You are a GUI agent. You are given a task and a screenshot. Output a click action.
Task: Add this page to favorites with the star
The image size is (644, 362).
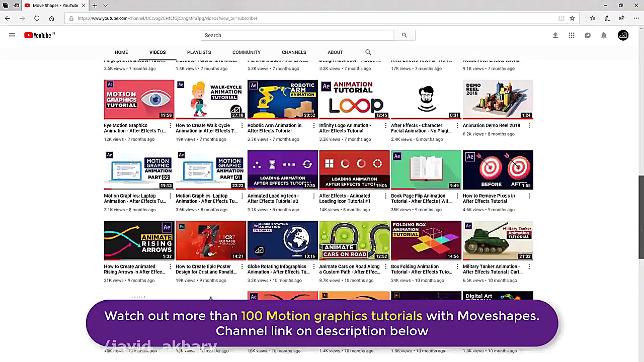point(572,18)
